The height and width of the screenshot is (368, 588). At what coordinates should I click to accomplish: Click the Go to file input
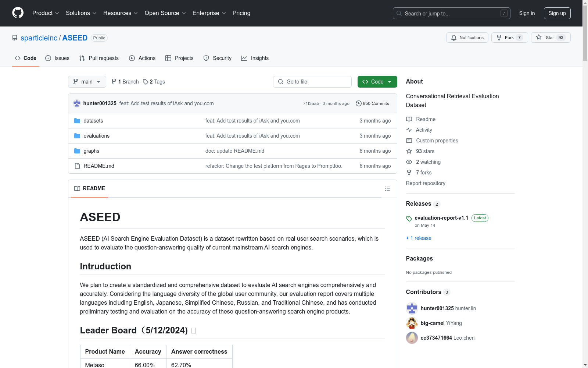click(312, 82)
